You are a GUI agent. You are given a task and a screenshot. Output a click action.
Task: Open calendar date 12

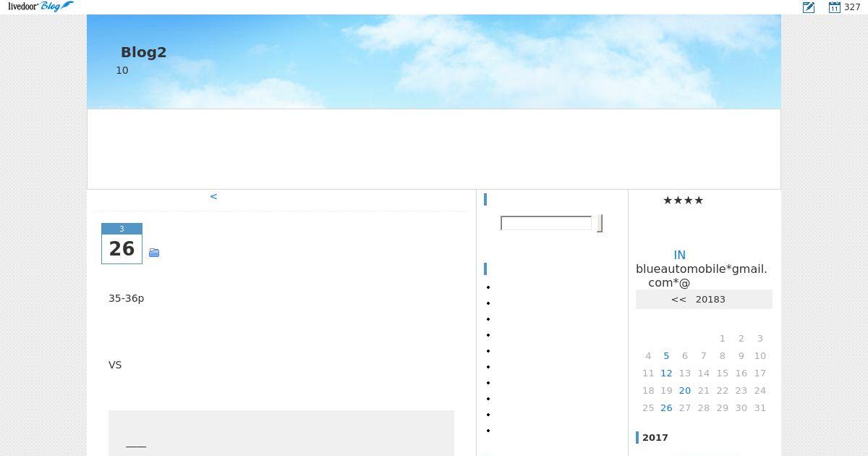point(666,373)
